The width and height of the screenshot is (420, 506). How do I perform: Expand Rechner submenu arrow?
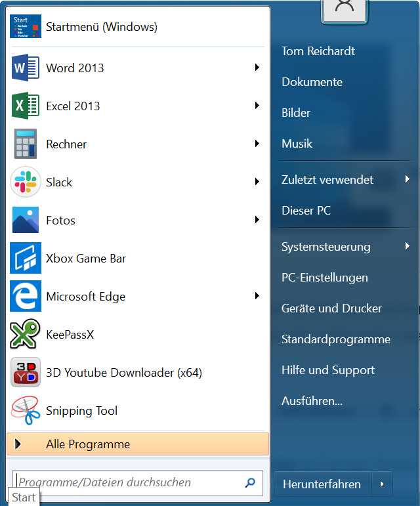[257, 144]
